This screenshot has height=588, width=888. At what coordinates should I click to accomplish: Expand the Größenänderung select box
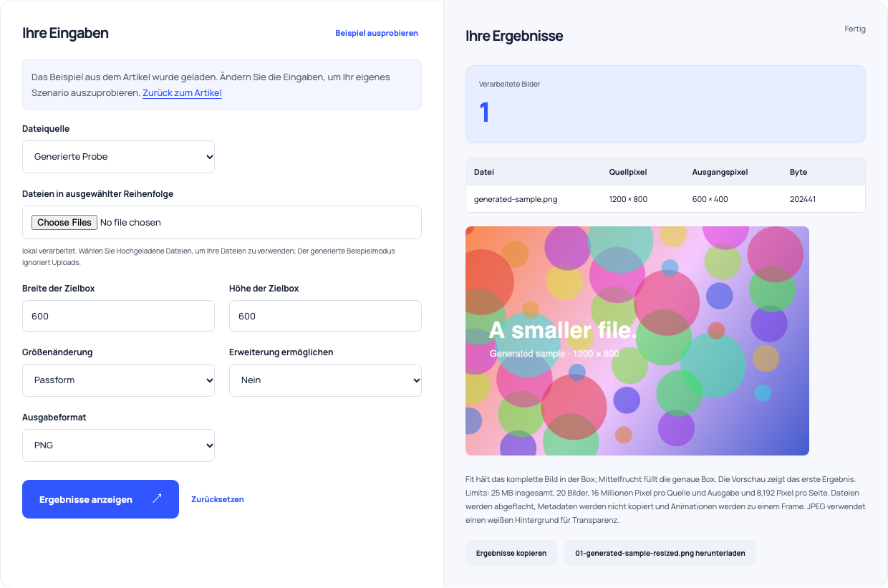coord(118,380)
